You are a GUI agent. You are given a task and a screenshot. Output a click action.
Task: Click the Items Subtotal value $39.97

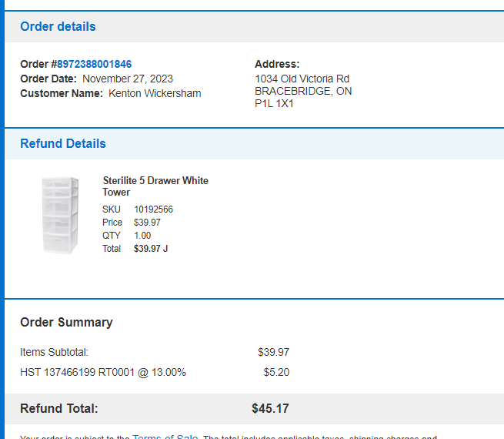tap(273, 352)
